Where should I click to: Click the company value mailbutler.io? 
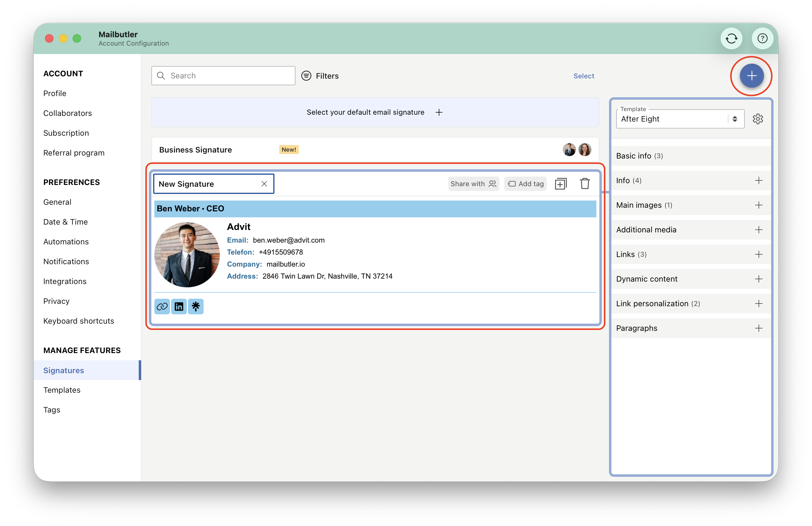pos(286,265)
